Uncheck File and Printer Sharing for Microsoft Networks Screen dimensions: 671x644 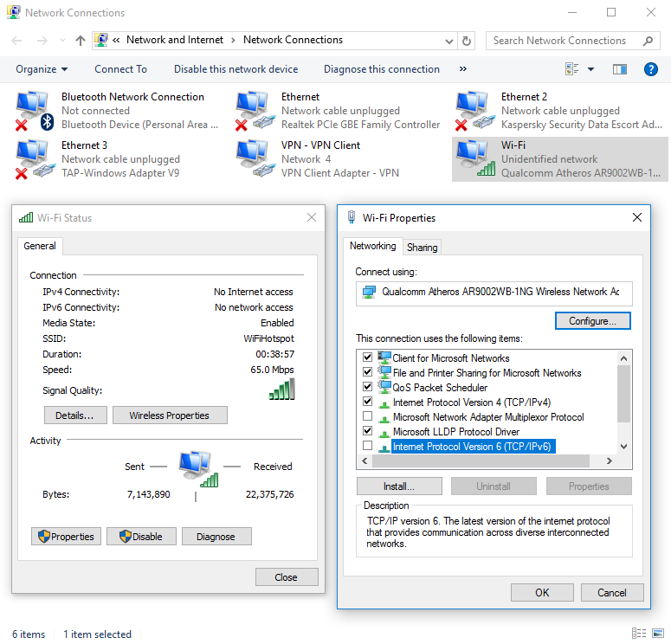[x=367, y=371]
